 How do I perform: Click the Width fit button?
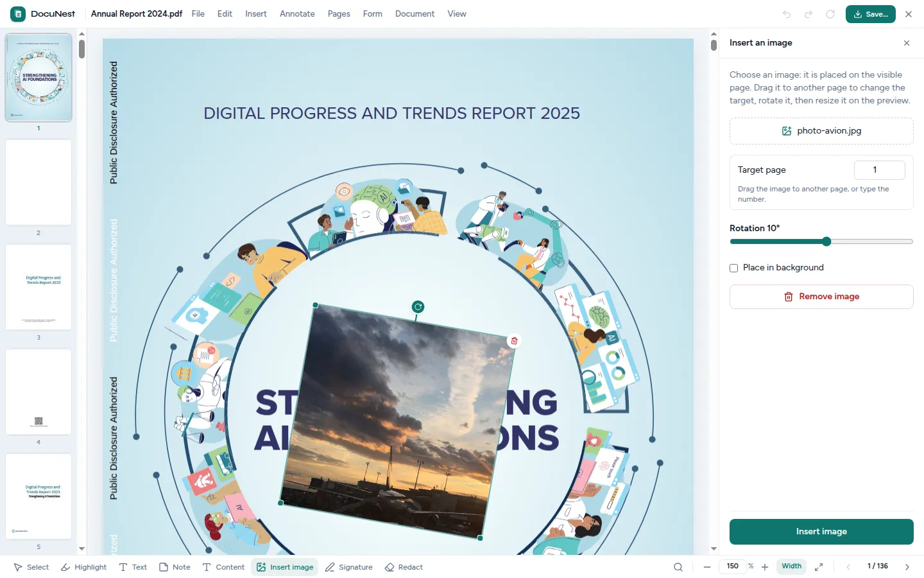pyautogui.click(x=791, y=566)
